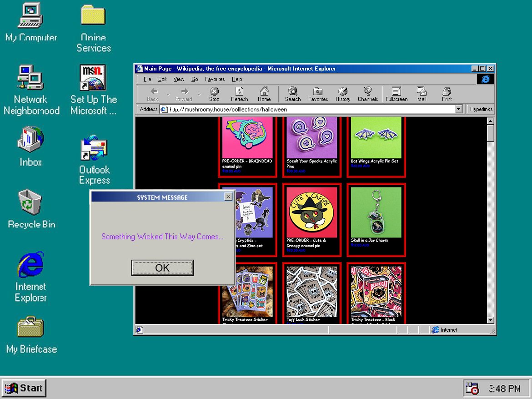Open the Start menu
Screen dimensions: 532x399
click(x=24, y=388)
